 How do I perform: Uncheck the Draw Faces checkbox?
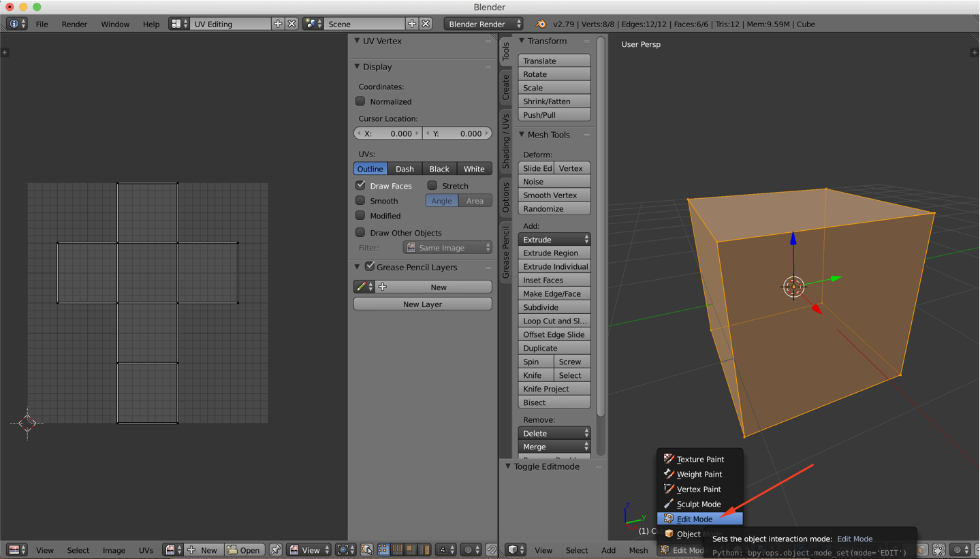360,185
